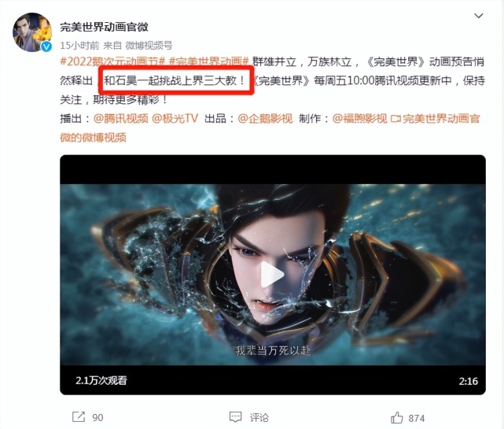Like the post with the thumbs-up icon
Screen dimensions: 504x429
397,417
